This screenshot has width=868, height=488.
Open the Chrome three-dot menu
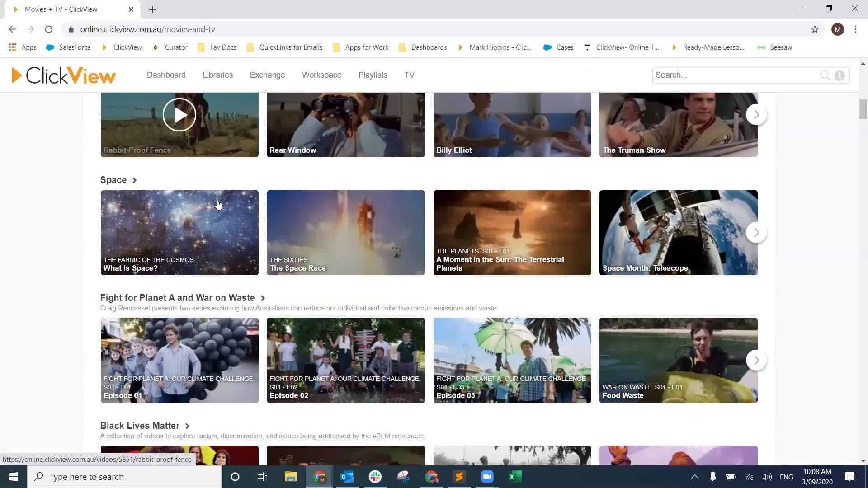tap(855, 29)
